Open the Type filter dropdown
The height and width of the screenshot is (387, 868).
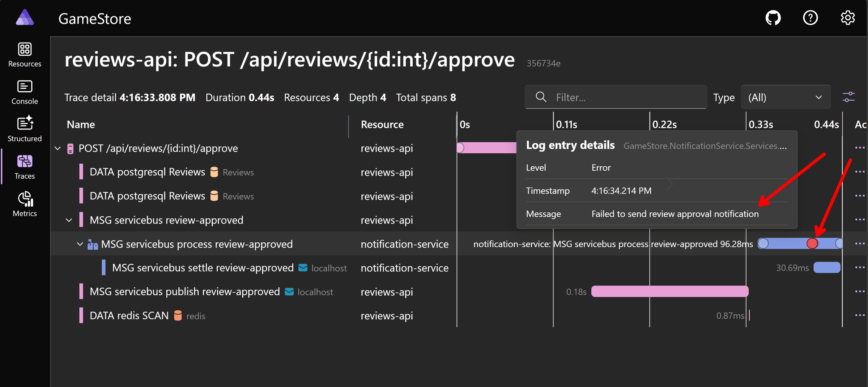[x=785, y=97]
